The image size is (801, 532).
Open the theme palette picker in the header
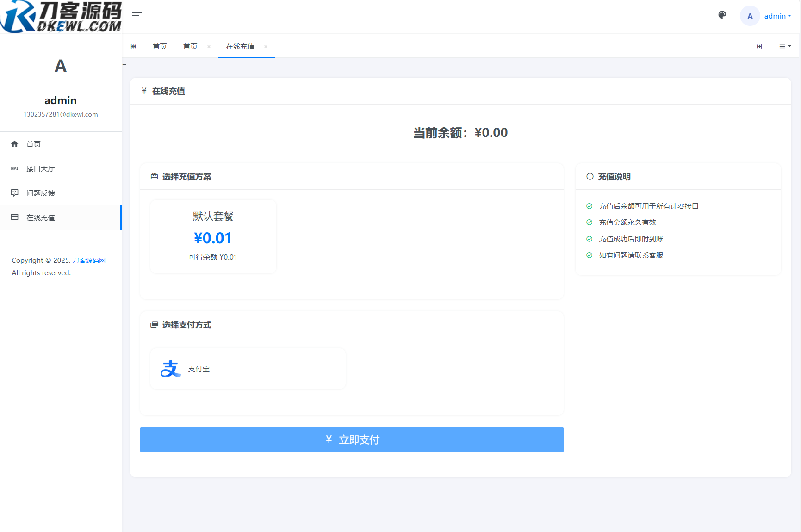pos(722,15)
